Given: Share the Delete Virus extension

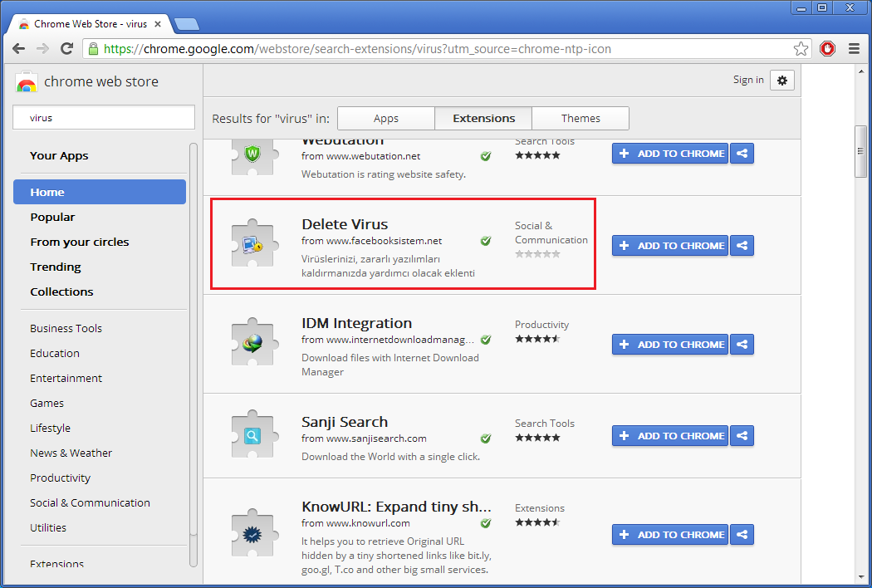Looking at the screenshot, I should (x=742, y=246).
